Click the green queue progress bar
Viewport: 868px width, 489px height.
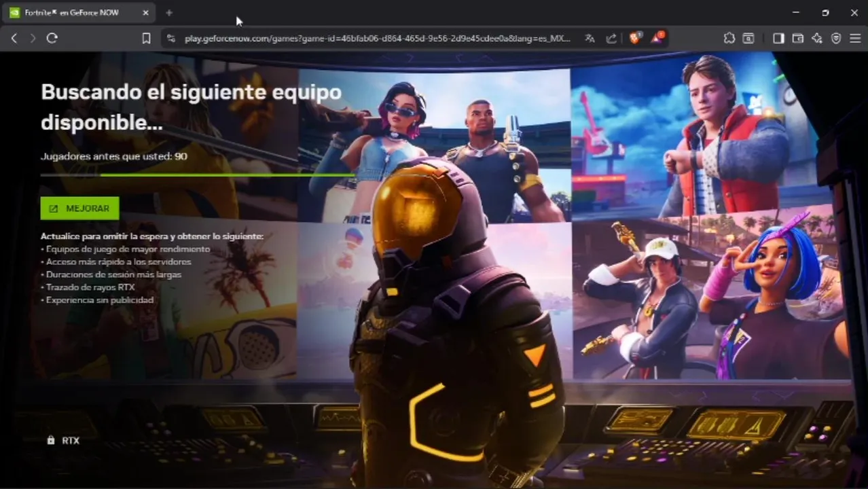click(197, 175)
